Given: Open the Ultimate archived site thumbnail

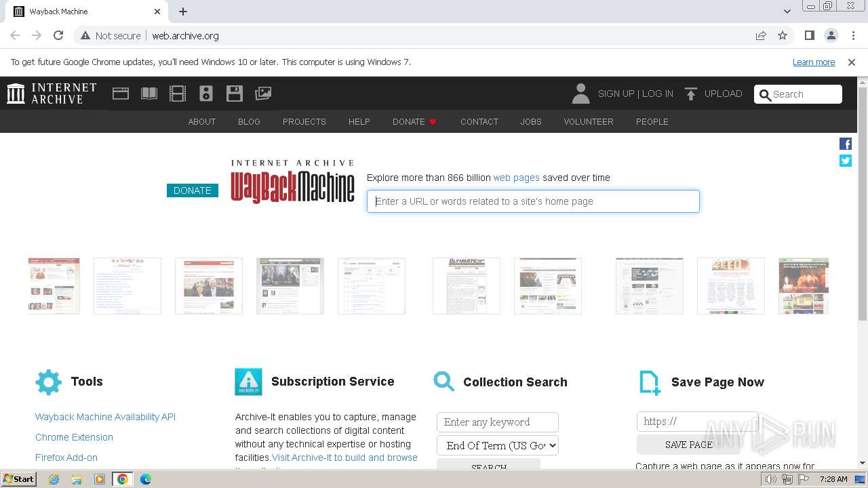Looking at the screenshot, I should coord(467,286).
